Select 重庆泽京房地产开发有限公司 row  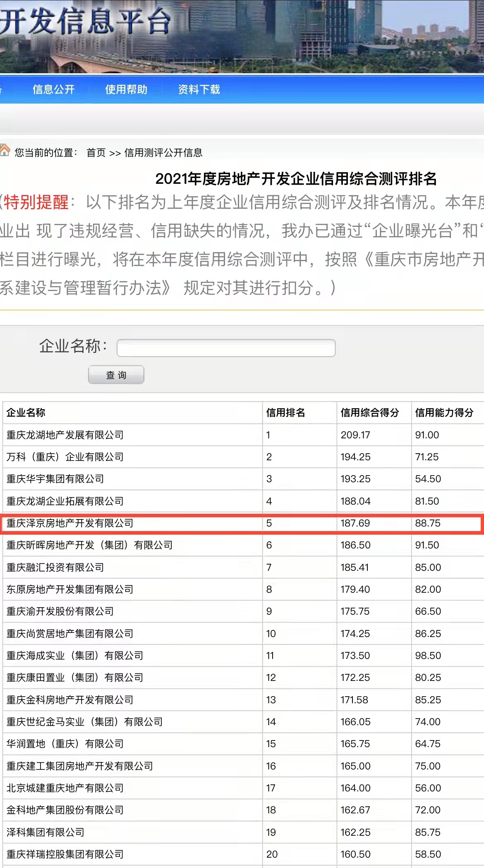243,523
